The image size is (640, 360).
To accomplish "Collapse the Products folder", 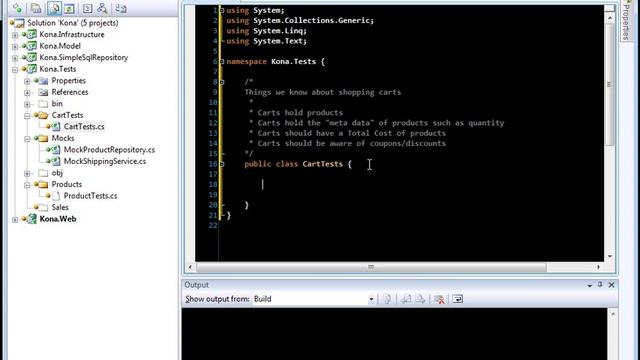I will point(27,184).
